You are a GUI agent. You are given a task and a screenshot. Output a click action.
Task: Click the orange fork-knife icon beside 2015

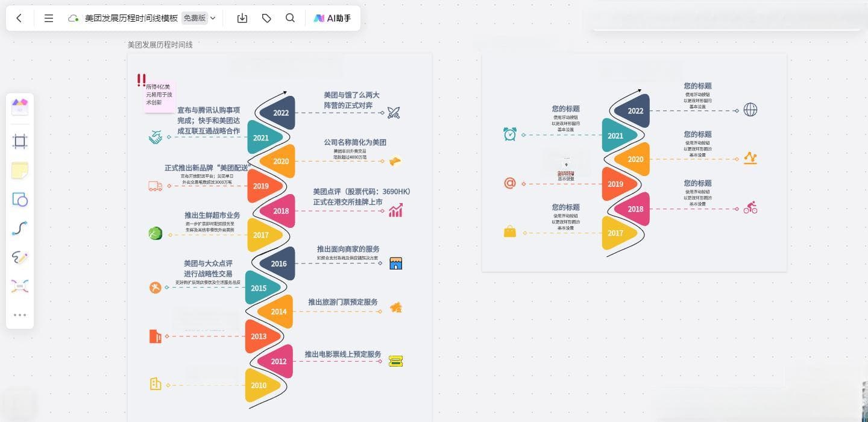click(x=156, y=288)
